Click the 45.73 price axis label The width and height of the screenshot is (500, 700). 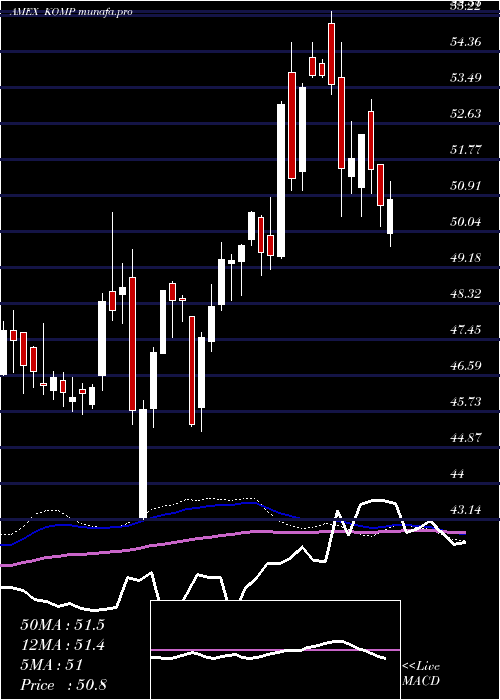[x=466, y=402]
